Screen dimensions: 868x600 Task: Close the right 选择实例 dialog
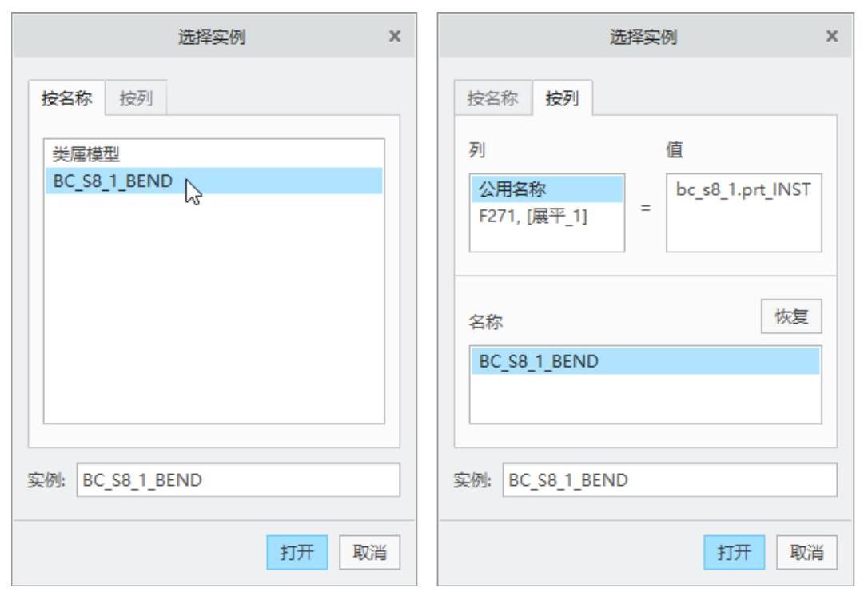832,37
